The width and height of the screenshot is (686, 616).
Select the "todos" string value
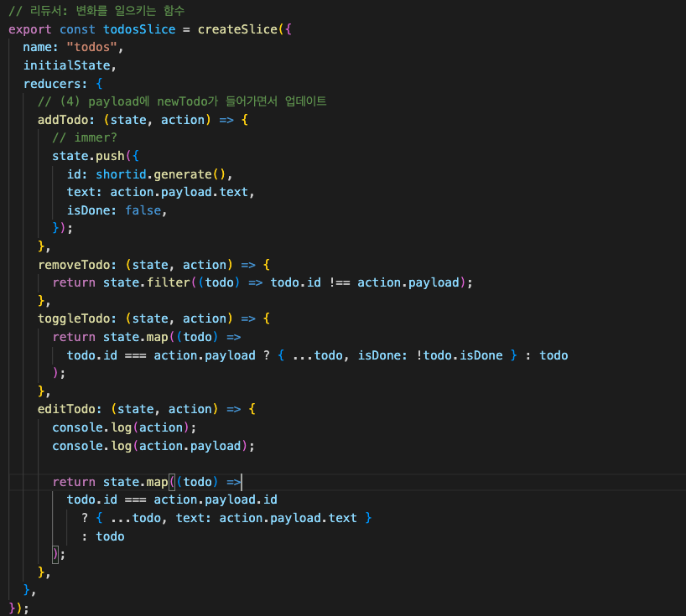click(92, 47)
